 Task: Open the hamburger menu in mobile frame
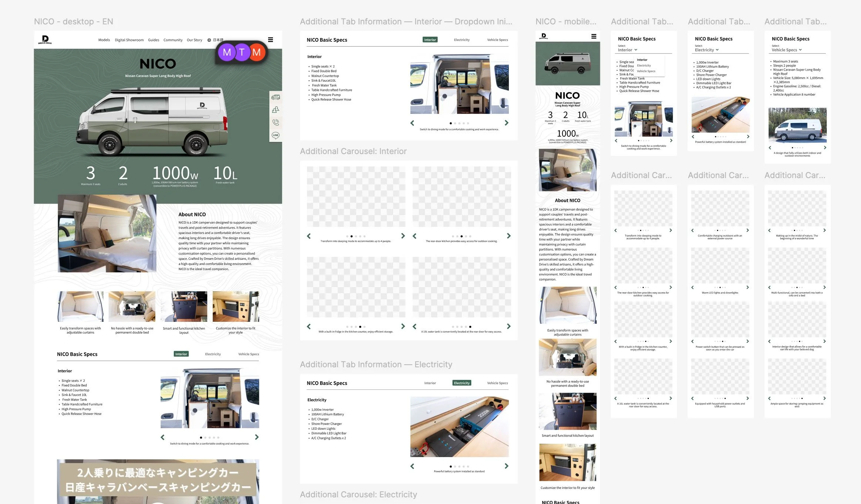pos(594,36)
